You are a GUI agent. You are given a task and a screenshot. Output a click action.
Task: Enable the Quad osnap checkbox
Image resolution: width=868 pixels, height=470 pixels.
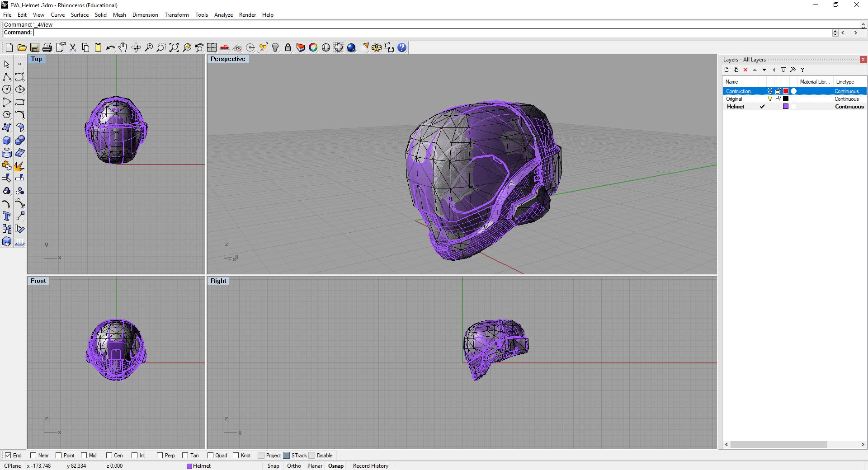tap(211, 456)
